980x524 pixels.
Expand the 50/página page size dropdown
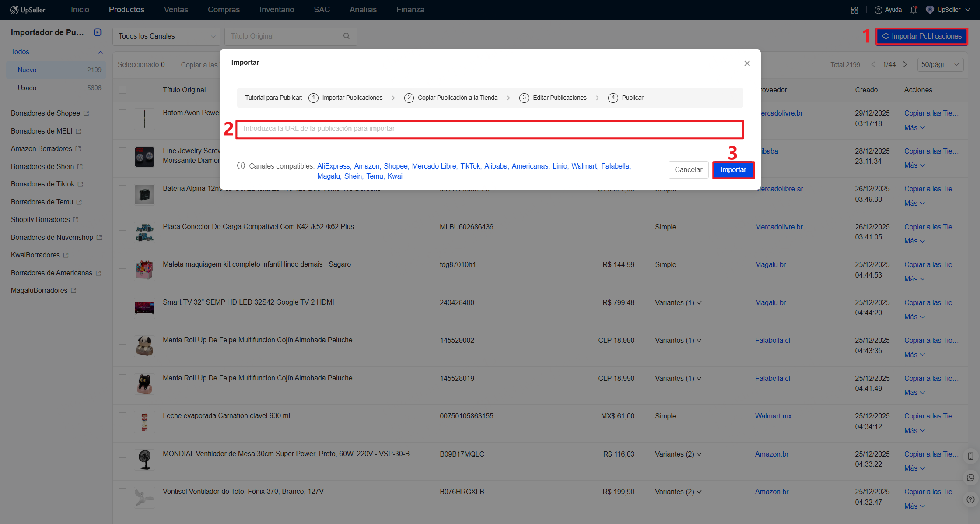[x=940, y=65]
